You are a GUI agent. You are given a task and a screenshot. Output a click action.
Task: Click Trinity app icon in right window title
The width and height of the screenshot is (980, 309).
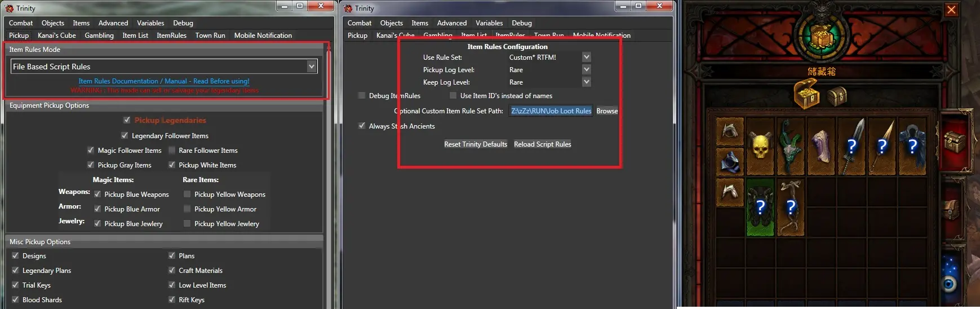[348, 8]
